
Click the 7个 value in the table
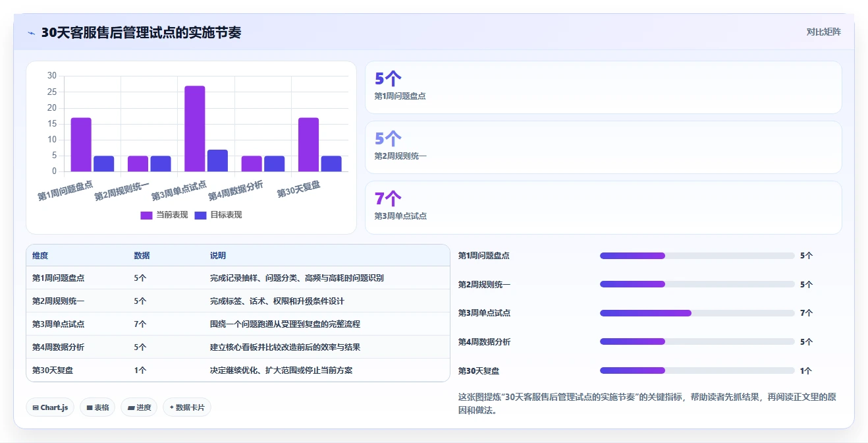tap(140, 324)
